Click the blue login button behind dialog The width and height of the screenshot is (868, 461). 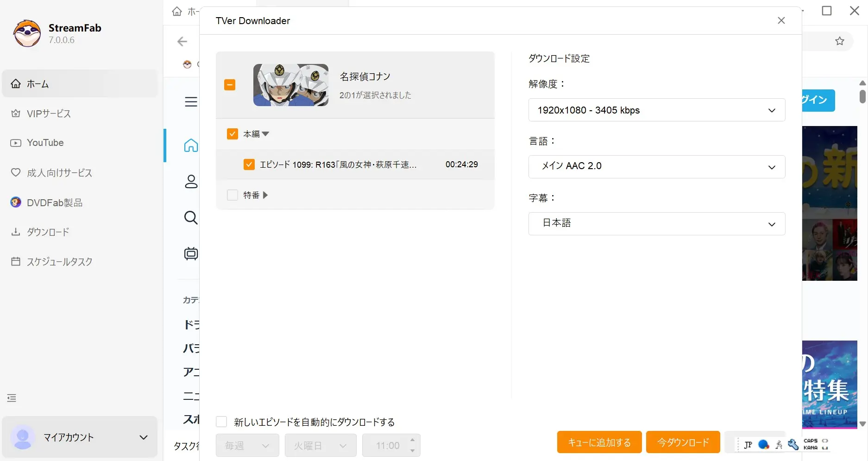click(x=818, y=100)
